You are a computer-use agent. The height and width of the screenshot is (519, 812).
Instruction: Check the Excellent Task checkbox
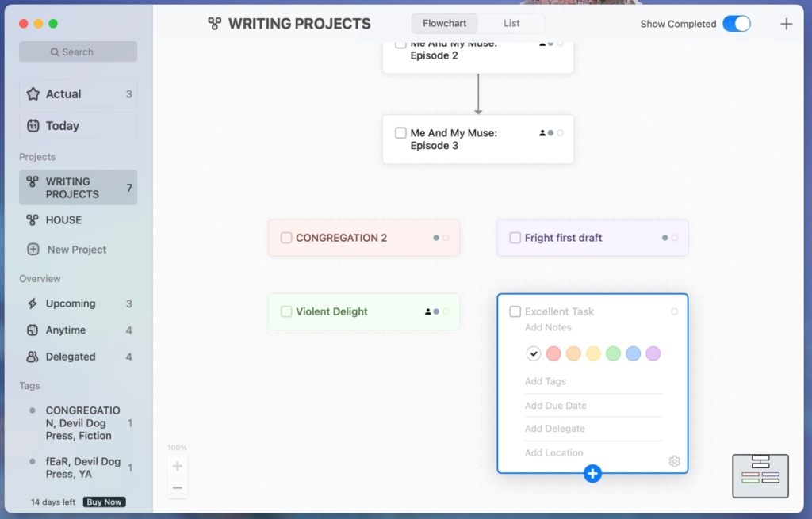tap(515, 311)
